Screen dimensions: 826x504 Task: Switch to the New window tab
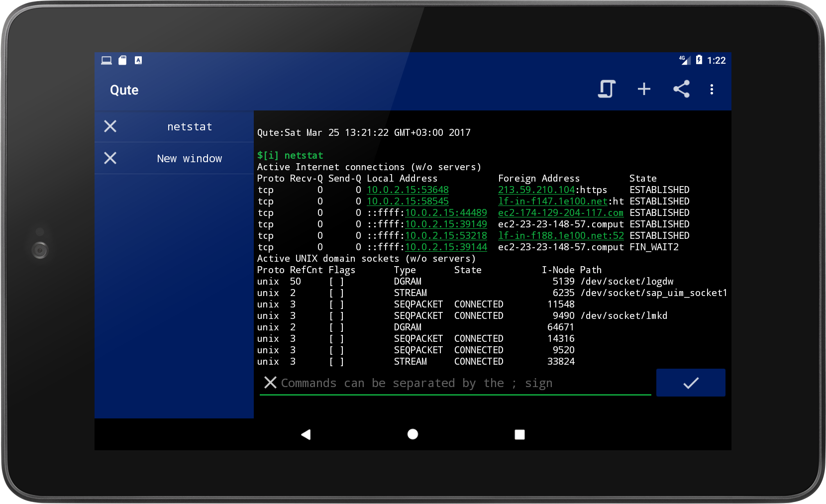[x=190, y=158]
